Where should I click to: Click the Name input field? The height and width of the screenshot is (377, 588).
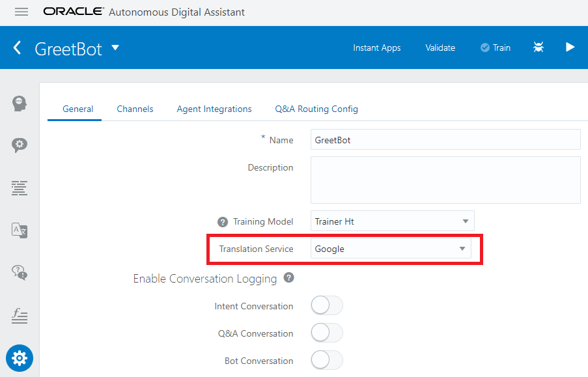click(x=445, y=139)
